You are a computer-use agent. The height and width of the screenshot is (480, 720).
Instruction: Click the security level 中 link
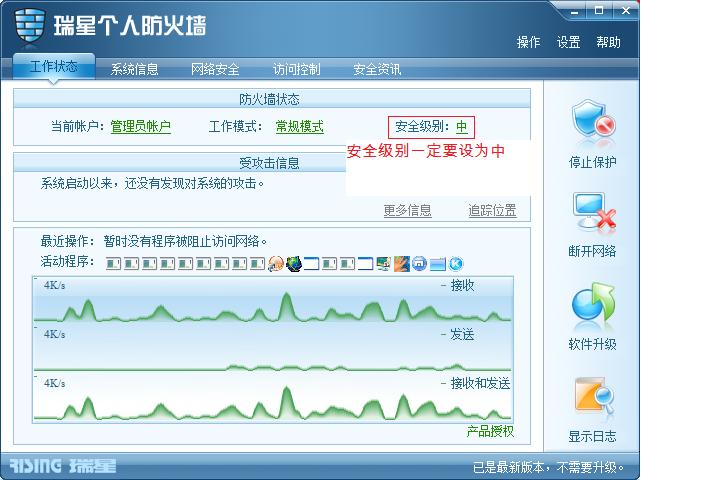coord(462,126)
